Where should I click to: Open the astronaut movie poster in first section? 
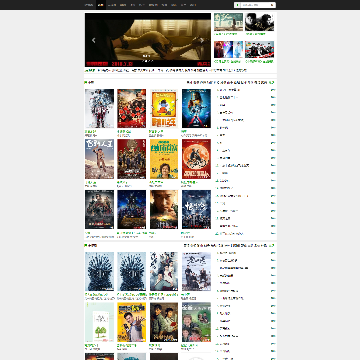pyautogui.click(x=99, y=108)
